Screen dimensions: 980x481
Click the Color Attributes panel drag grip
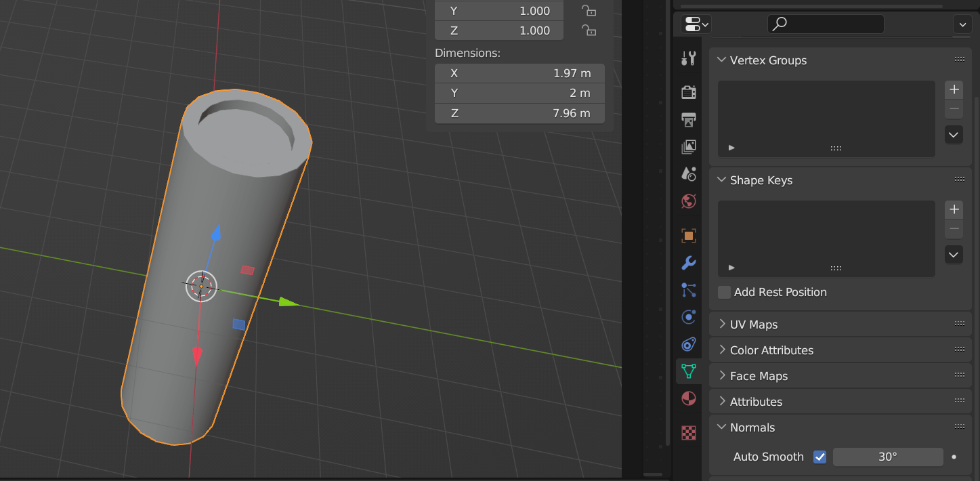tap(960, 350)
